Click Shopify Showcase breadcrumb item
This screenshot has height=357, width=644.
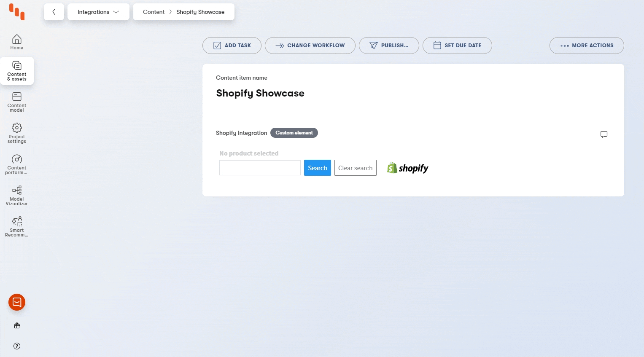point(200,12)
